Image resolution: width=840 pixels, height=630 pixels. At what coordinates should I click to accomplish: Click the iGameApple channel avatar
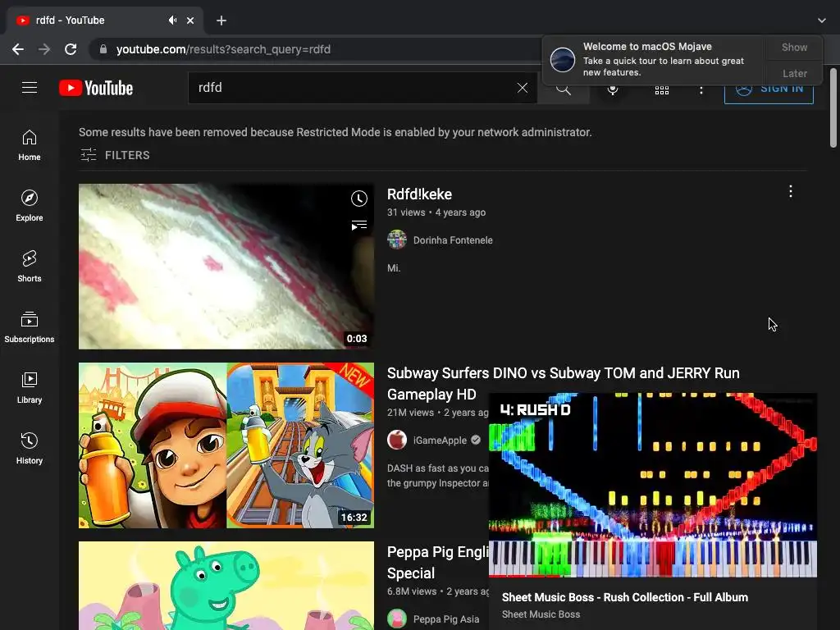coord(397,441)
